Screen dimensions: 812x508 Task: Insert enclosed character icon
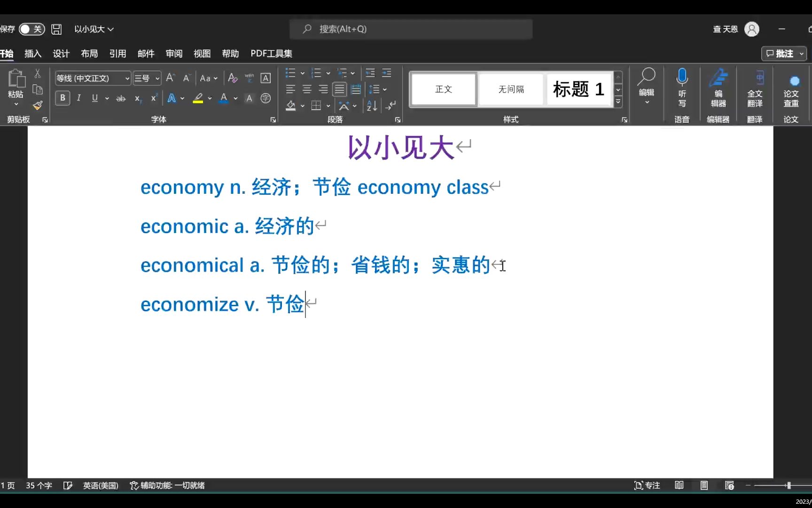265,98
